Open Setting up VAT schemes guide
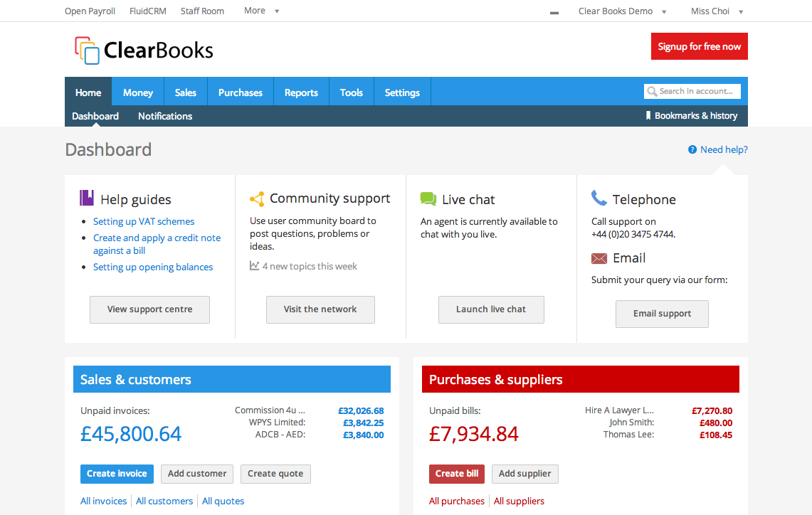Screen dimensions: 812x515 point(144,221)
